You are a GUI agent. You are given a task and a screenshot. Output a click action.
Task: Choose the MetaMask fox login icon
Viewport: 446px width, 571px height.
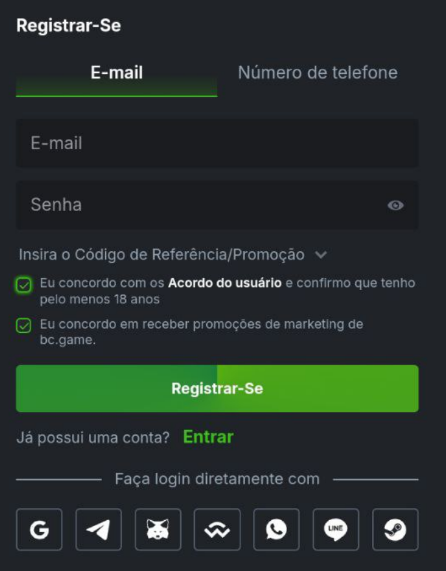(x=158, y=529)
